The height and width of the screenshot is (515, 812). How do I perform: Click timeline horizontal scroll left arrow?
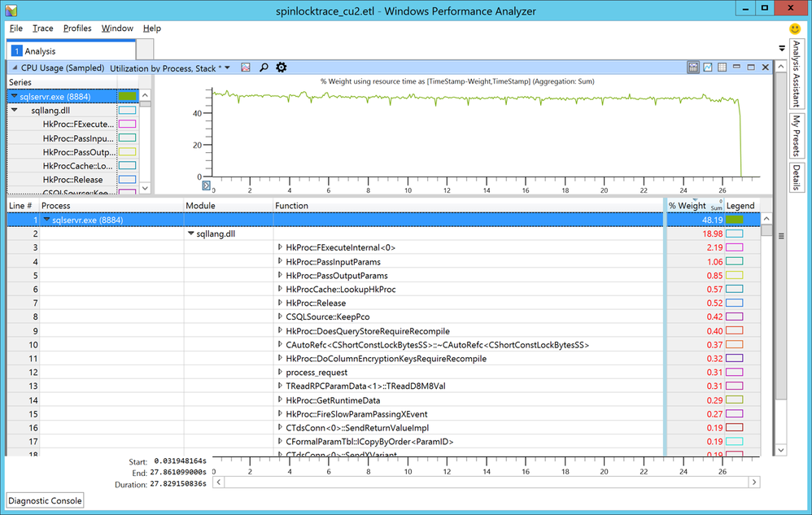[219, 482]
